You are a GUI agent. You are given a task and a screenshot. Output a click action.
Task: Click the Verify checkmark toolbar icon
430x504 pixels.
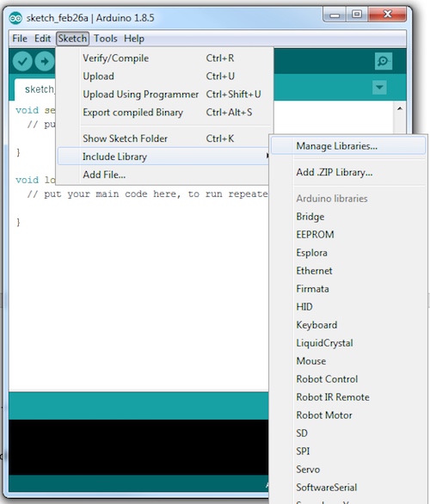click(22, 61)
